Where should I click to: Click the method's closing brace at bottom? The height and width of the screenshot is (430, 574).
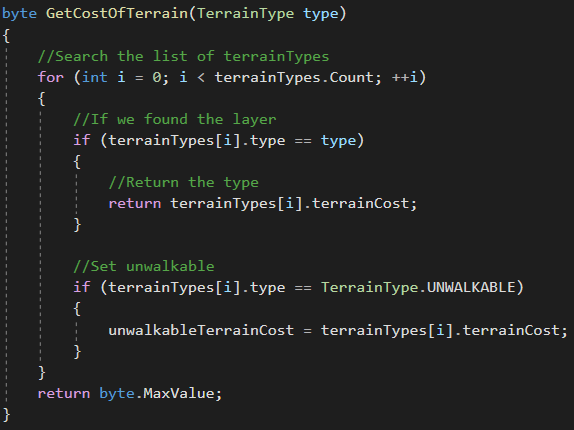(6, 415)
